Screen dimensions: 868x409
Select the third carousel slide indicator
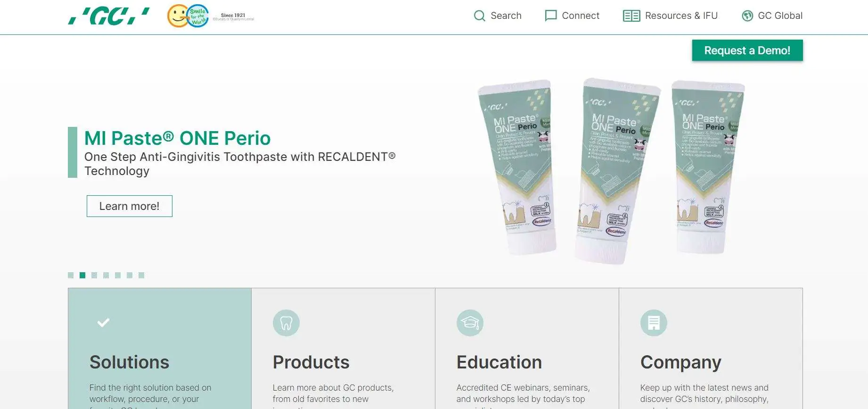click(x=94, y=275)
